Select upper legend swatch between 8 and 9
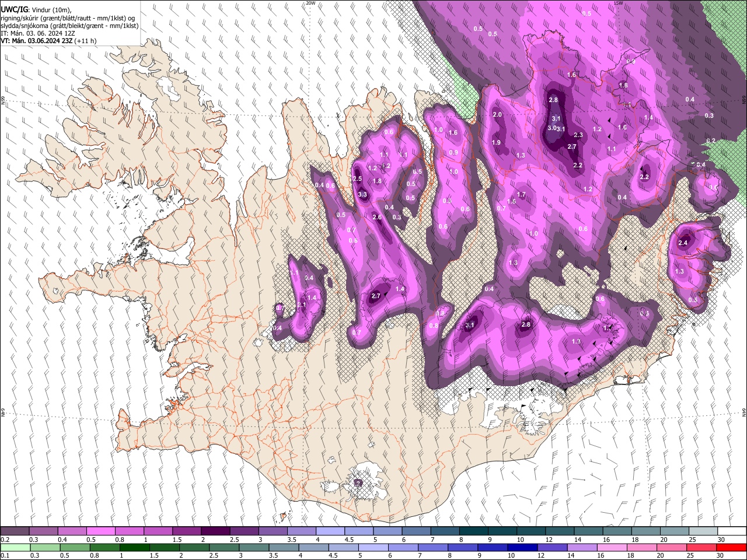 474,531
